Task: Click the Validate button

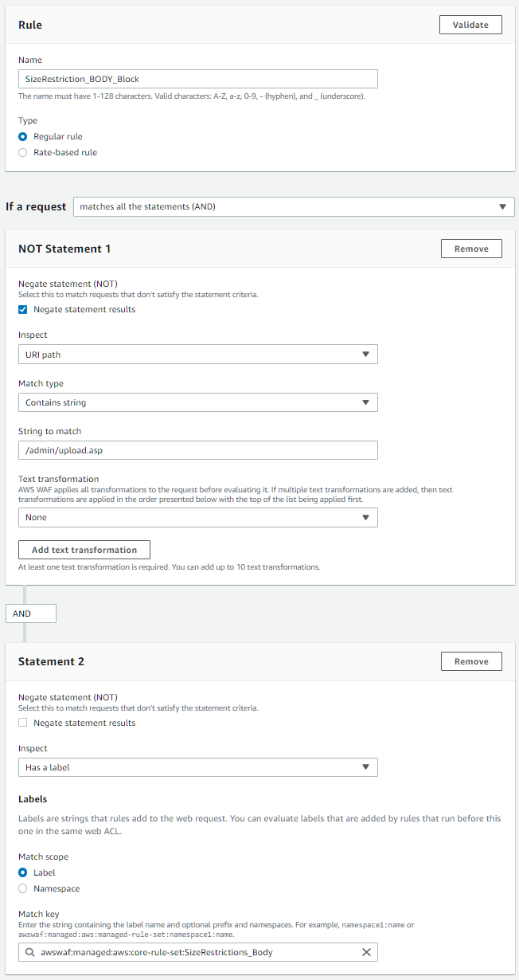Action: (470, 25)
